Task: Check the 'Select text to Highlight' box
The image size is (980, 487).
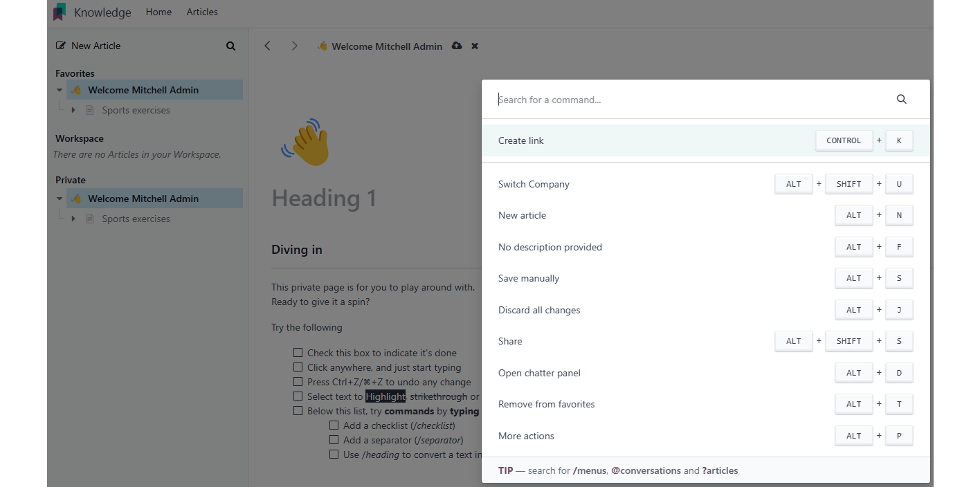Action: click(x=298, y=396)
